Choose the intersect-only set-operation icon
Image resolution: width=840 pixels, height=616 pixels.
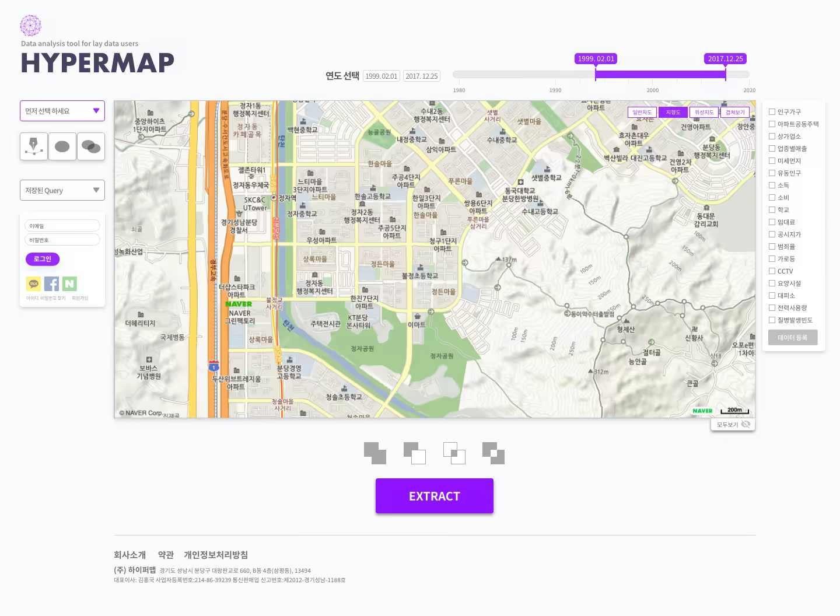tap(454, 453)
